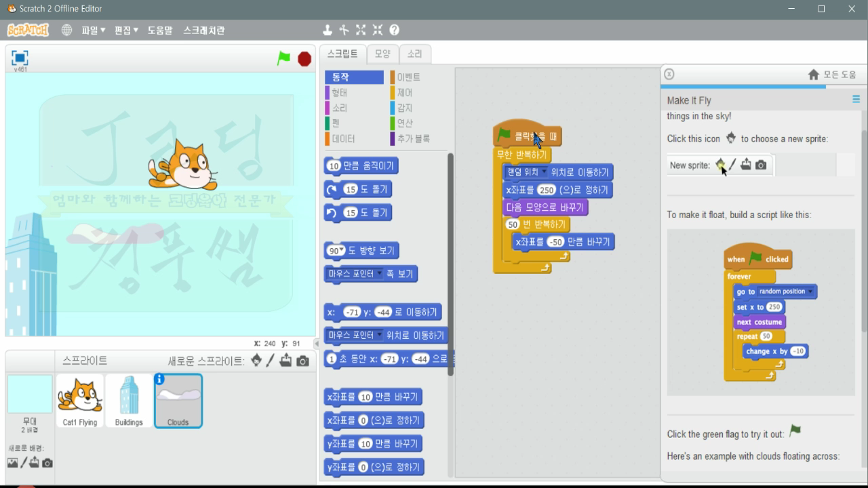Select the duplicate stamp tool in the toolbar

click(x=328, y=30)
